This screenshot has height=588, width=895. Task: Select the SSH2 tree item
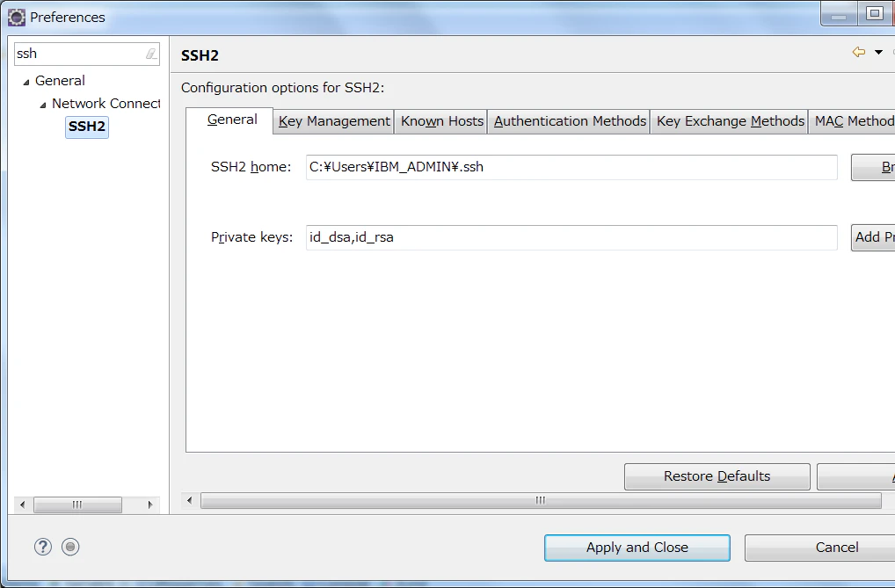point(87,127)
